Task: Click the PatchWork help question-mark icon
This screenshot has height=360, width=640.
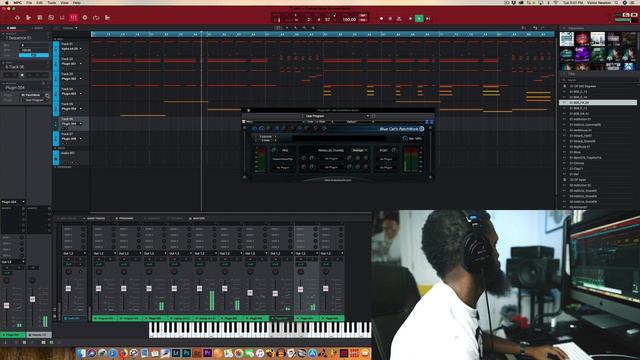Action: (422, 129)
